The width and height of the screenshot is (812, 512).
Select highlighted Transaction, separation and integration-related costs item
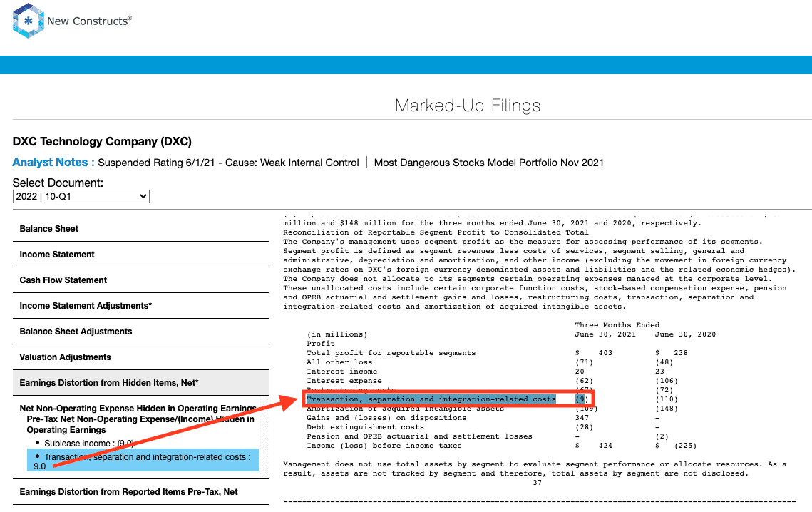[143, 461]
